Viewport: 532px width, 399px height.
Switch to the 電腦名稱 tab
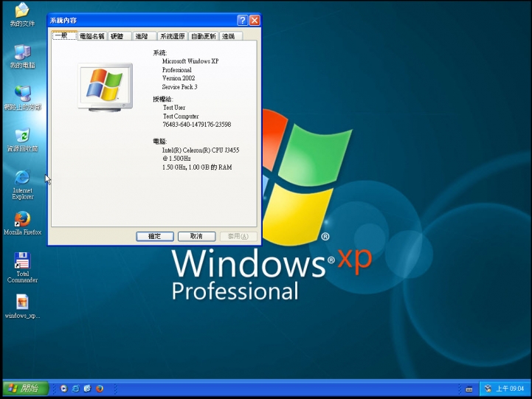[x=92, y=36]
